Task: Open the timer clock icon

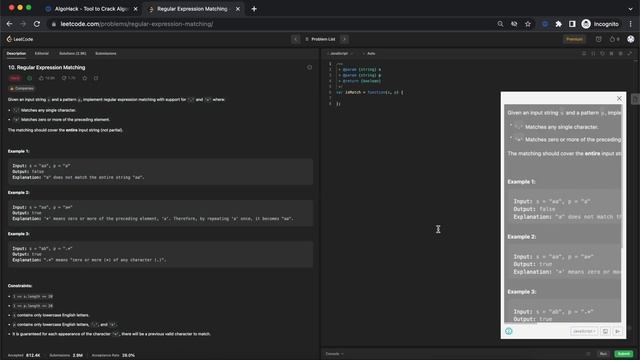Action: (x=598, y=39)
